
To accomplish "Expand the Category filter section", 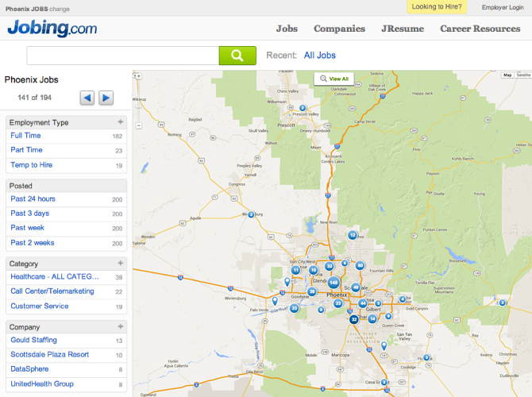I will pos(121,263).
